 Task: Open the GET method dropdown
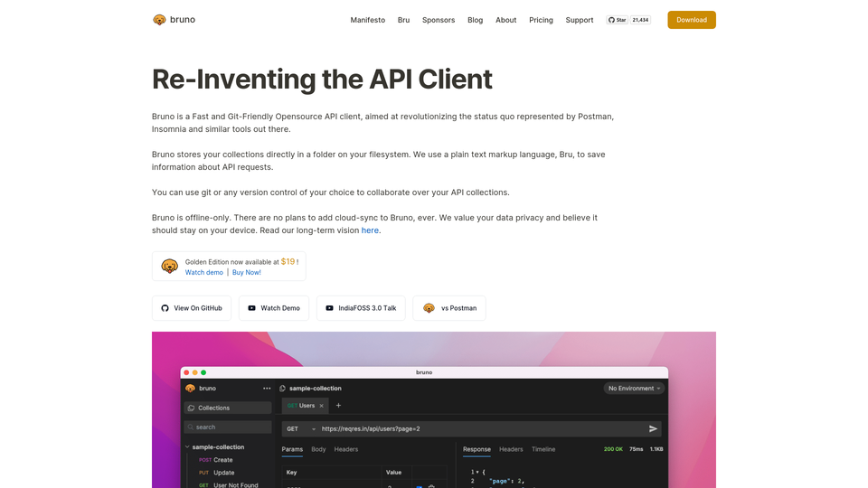point(301,428)
